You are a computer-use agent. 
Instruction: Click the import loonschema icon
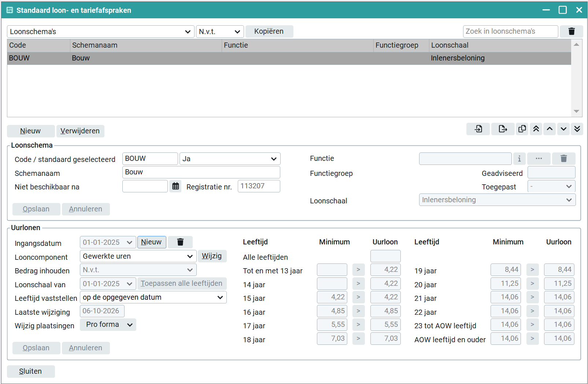(x=478, y=129)
